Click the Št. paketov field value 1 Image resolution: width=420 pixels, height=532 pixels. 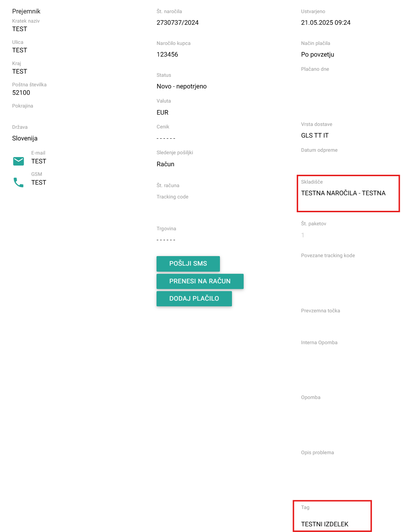(x=303, y=235)
